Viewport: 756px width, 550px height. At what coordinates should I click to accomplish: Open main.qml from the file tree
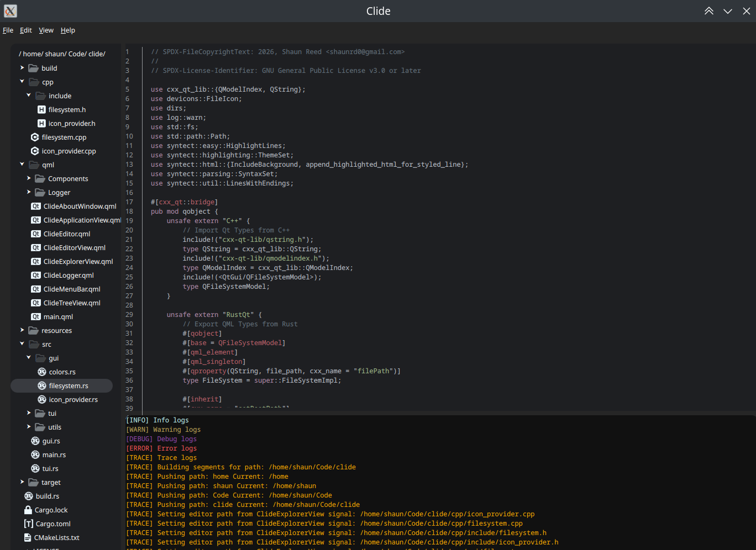click(58, 317)
